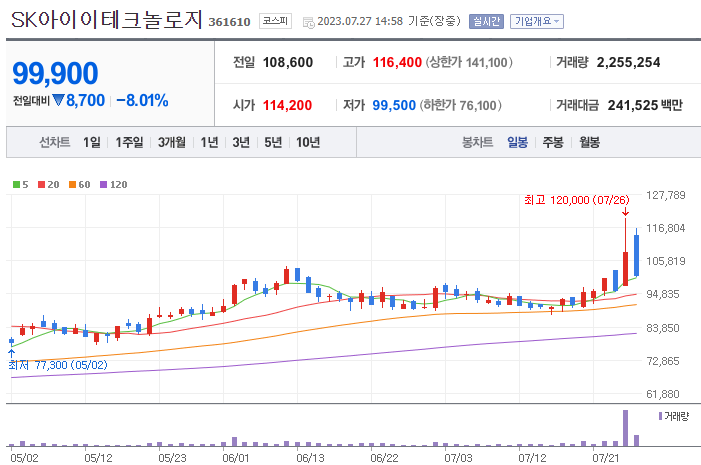Viewport: 701px width, 465px height.
Task: Click the 저가 value 99,500
Action: [x=394, y=105]
